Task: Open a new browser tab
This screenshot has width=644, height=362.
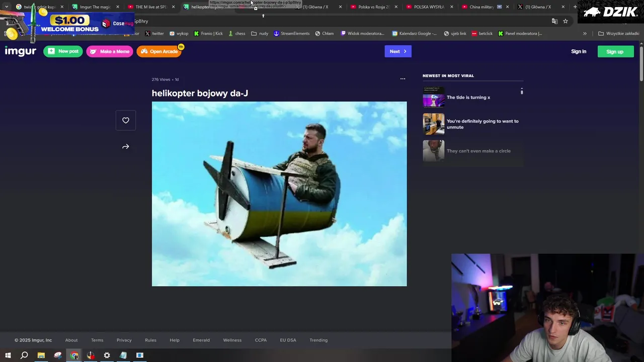Action: [x=575, y=7]
